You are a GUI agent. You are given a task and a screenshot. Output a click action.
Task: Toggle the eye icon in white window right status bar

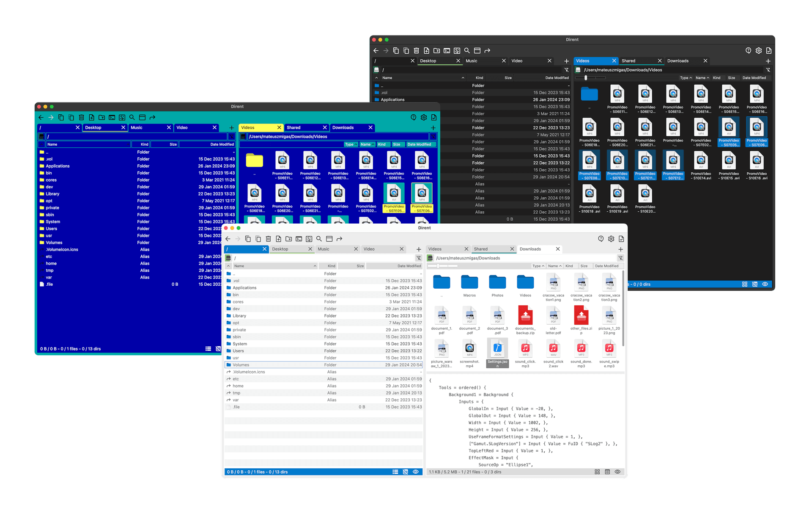(x=617, y=472)
